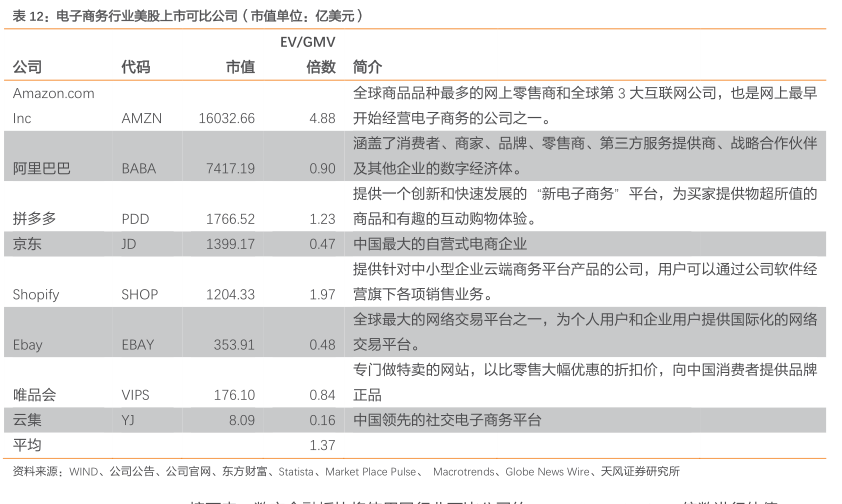Click the 'Inc' text under Amazon.com
Image resolution: width=842 pixels, height=504 pixels.
point(22,118)
